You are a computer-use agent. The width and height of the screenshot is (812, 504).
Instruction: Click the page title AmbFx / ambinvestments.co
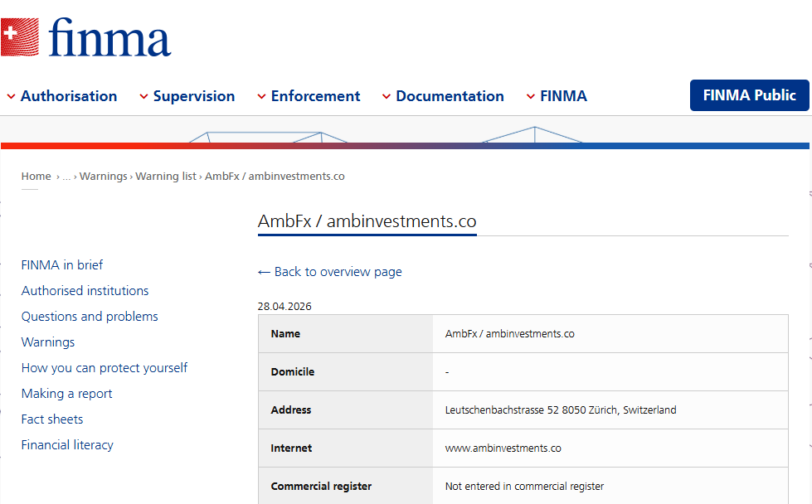pos(367,221)
